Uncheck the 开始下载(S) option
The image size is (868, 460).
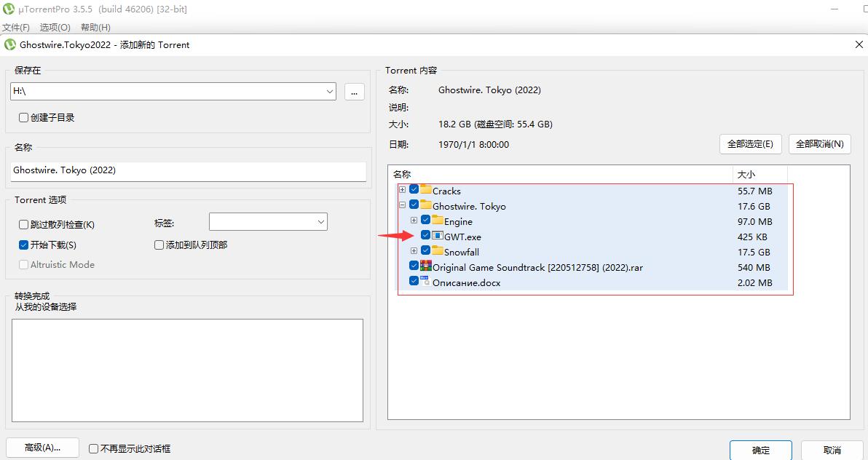[24, 245]
